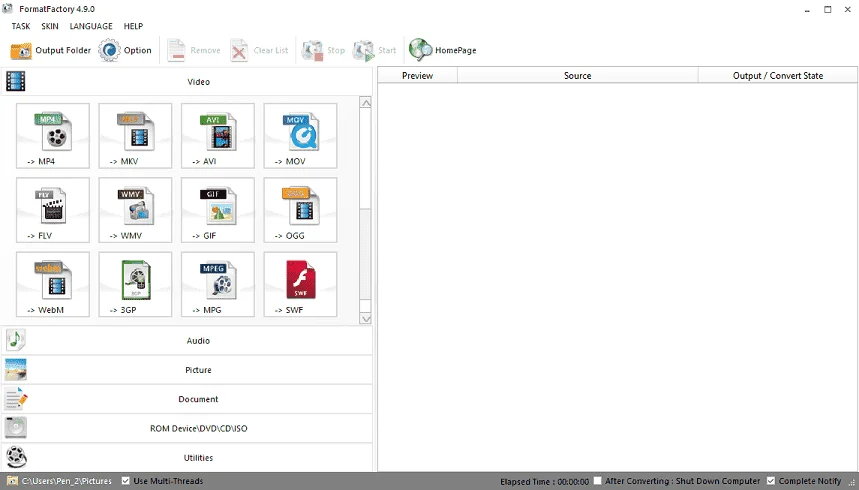Open the LANGUAGE menu

click(91, 26)
